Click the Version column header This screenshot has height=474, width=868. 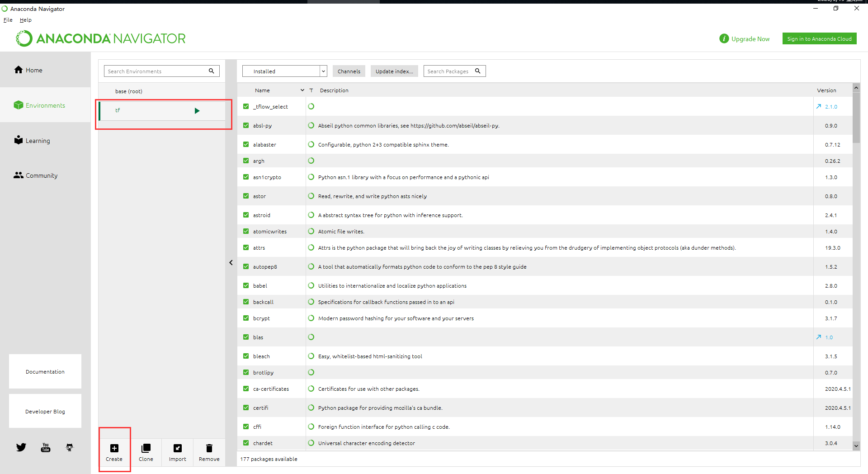[826, 90]
